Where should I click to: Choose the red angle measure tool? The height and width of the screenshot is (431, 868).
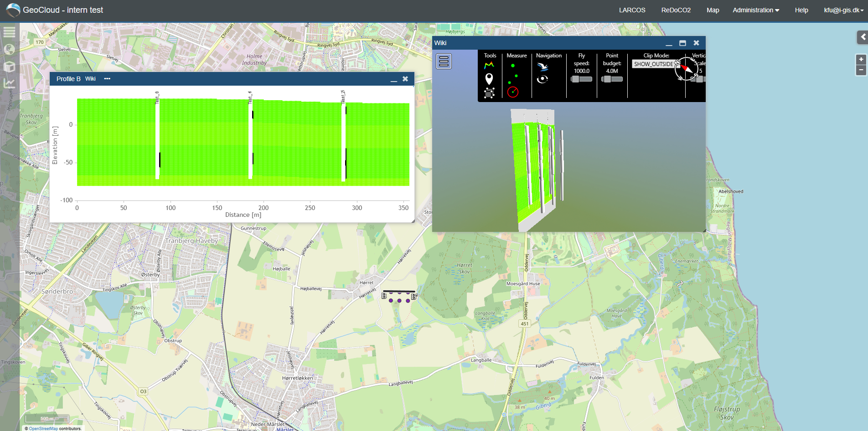[513, 92]
